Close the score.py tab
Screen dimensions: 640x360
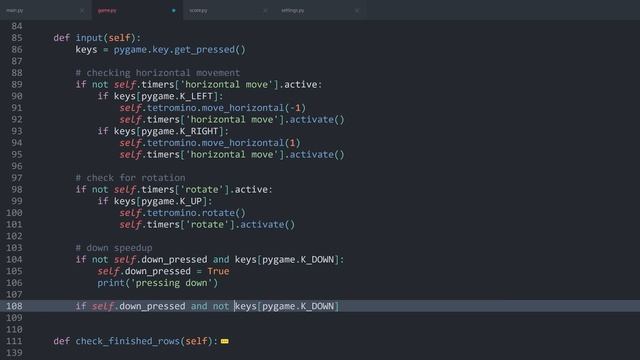pos(265,11)
